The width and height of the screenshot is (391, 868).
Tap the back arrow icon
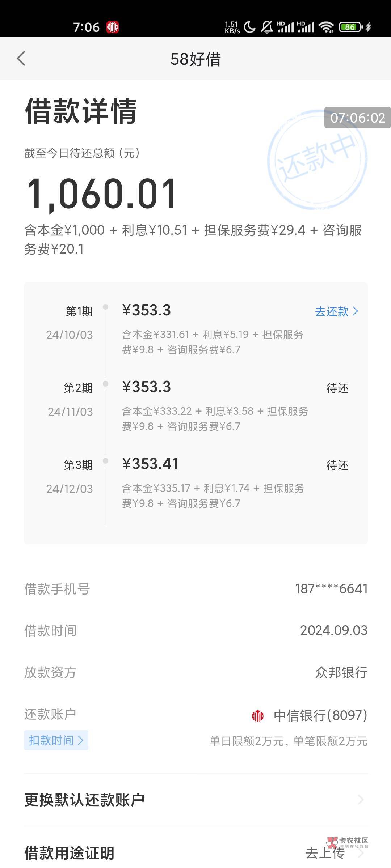[21, 59]
